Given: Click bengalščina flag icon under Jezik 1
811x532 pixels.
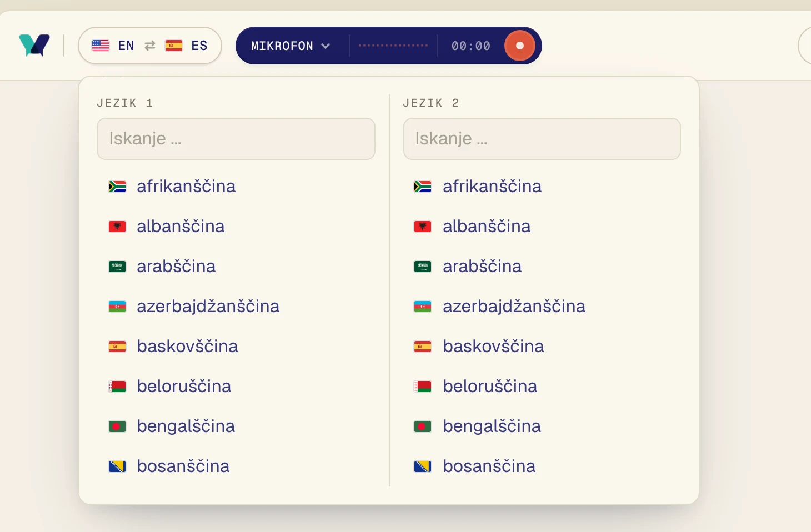Looking at the screenshot, I should pyautogui.click(x=117, y=426).
